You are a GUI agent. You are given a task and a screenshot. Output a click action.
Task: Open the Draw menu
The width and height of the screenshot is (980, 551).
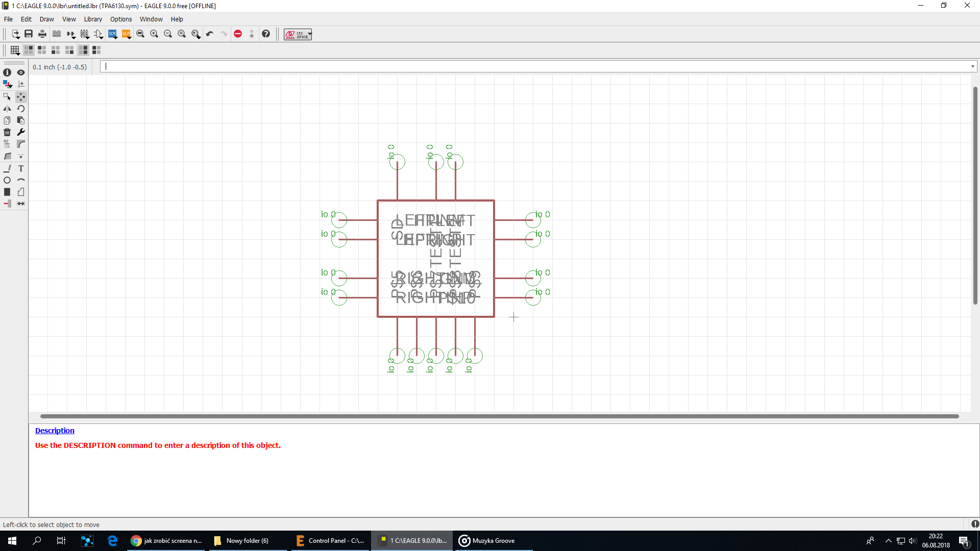pos(46,19)
